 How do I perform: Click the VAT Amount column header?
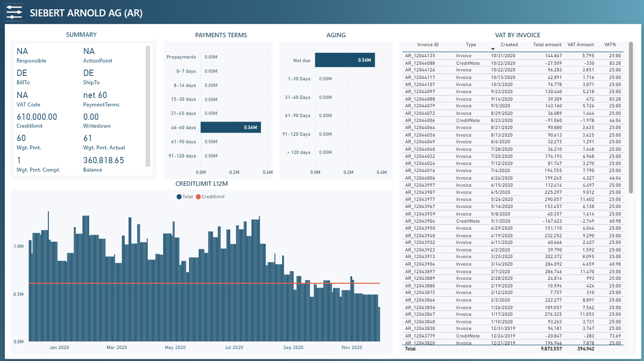click(581, 44)
